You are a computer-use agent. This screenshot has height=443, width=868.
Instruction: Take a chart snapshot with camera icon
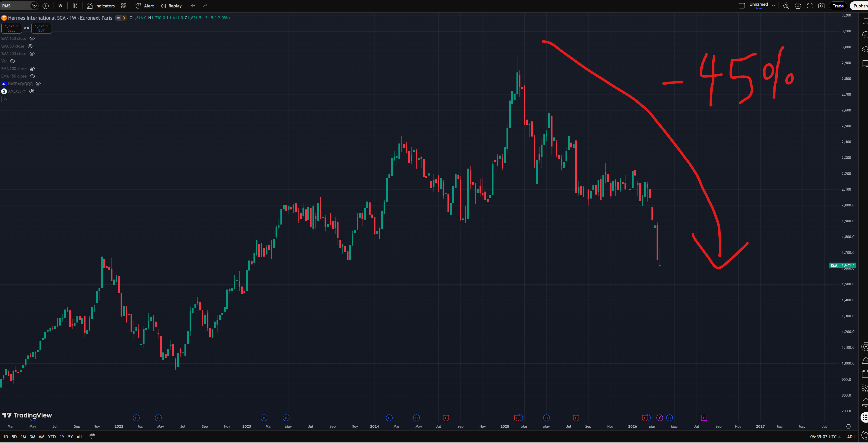point(822,6)
